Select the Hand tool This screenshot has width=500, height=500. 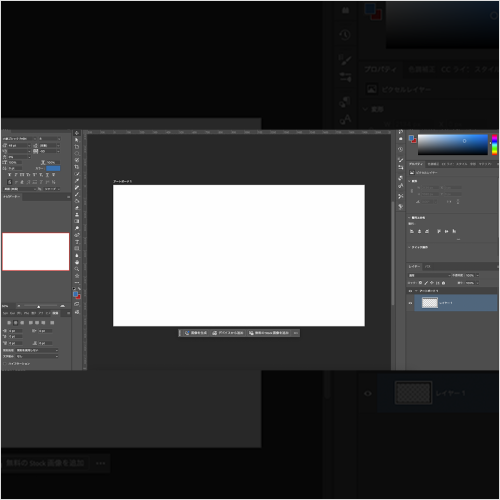(77, 262)
